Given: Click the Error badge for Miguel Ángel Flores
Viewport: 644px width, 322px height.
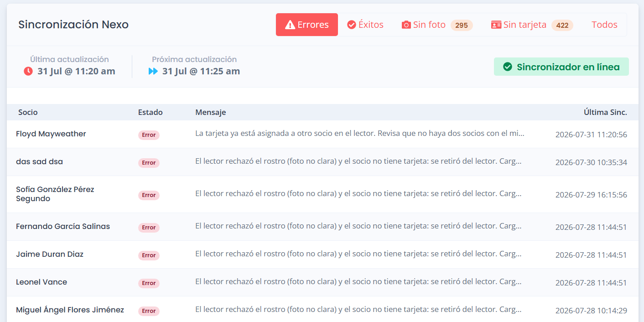Looking at the screenshot, I should pos(149,311).
